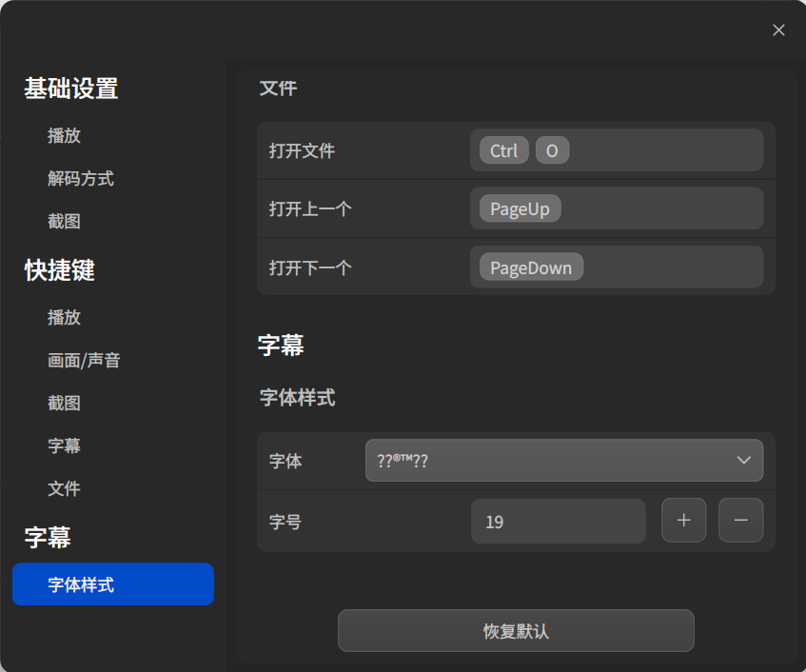The image size is (806, 672).
Task: Open 截图 under 快捷键 in the sidebar
Action: pos(65,403)
